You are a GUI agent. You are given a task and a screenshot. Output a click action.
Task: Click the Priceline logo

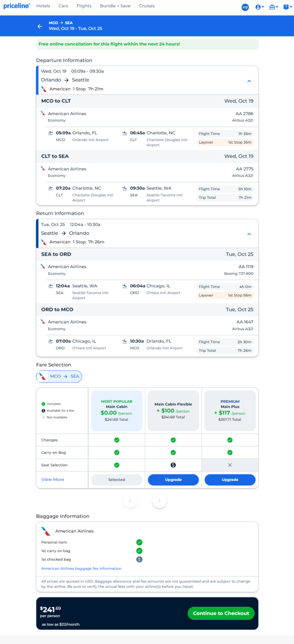(17, 6)
